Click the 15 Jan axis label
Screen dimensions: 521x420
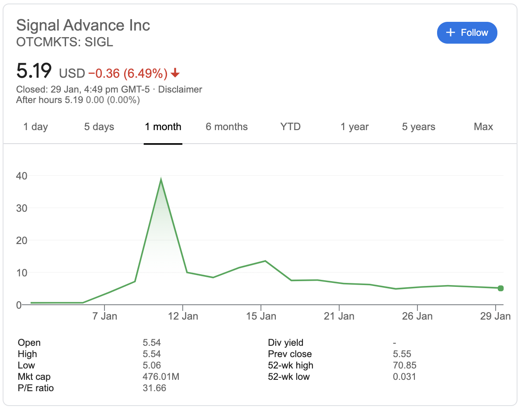261,316
